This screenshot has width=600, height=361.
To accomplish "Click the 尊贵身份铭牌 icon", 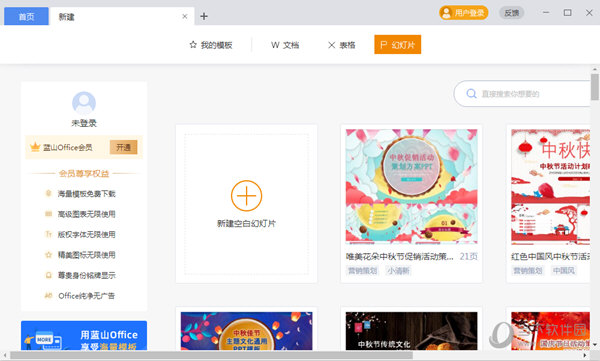I will pos(49,275).
